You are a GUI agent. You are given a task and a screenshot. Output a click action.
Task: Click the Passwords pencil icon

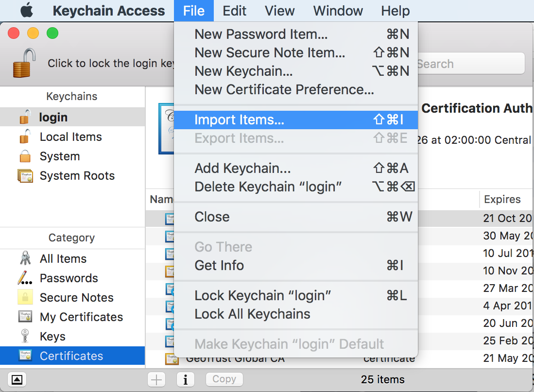[25, 278]
